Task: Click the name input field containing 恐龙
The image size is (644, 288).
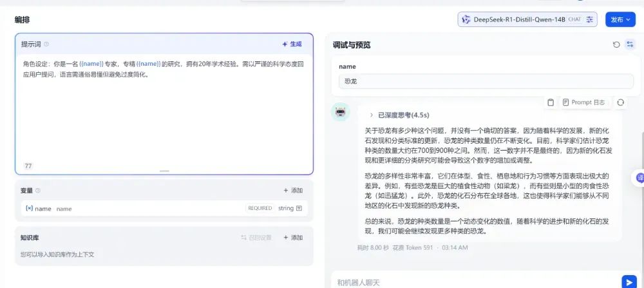Action: point(486,81)
